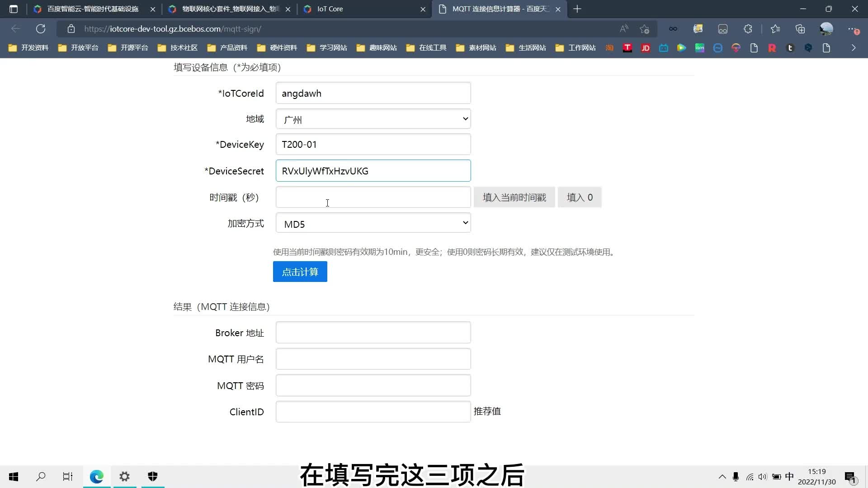Screen dimensions: 868x488
Task: Open the 技术社区 bookmark folder
Action: [178, 48]
